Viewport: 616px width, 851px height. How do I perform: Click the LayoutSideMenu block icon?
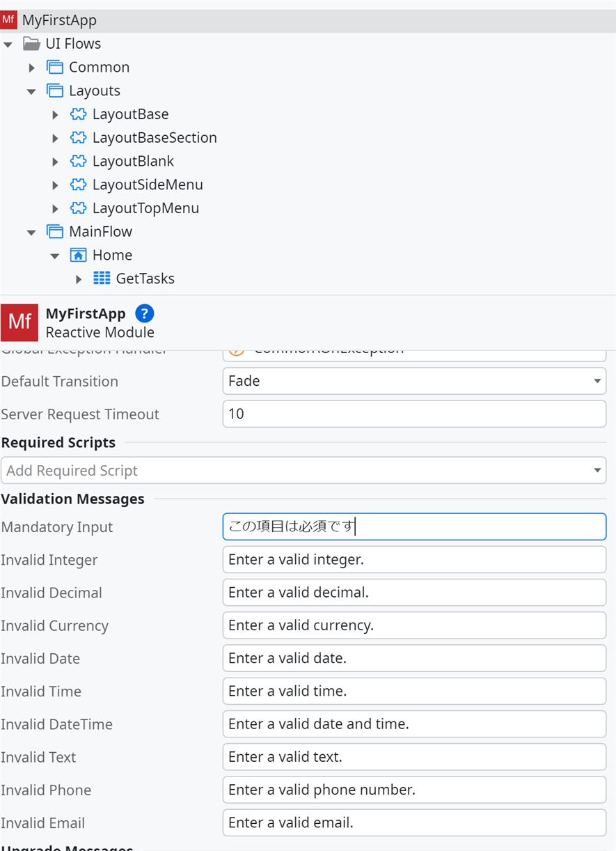coord(79,185)
